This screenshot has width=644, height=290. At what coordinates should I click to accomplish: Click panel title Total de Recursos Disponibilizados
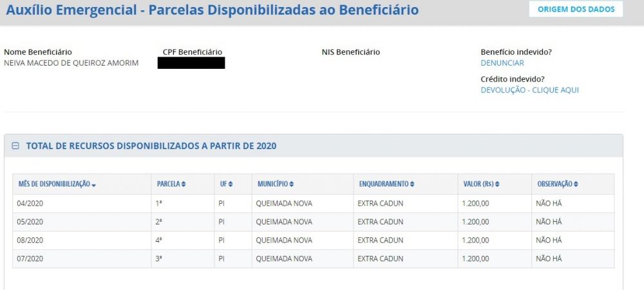(151, 146)
